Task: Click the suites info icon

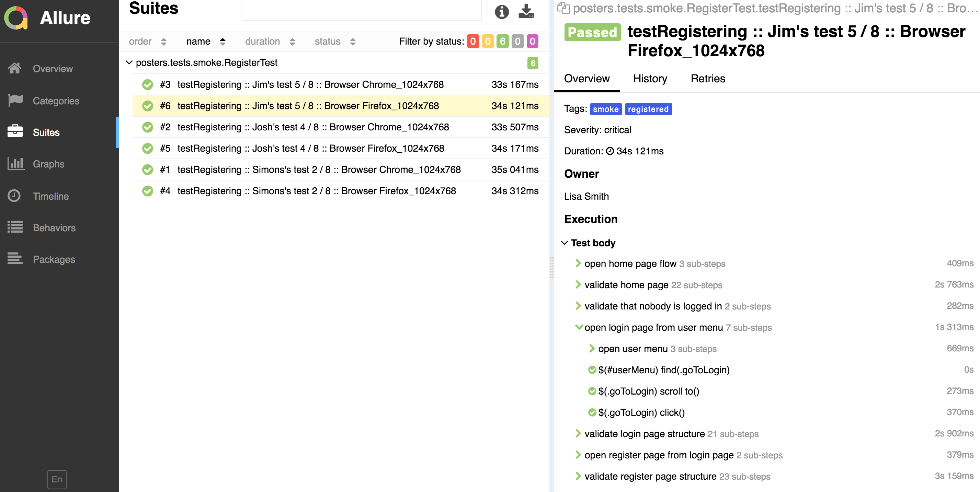Action: (x=501, y=12)
